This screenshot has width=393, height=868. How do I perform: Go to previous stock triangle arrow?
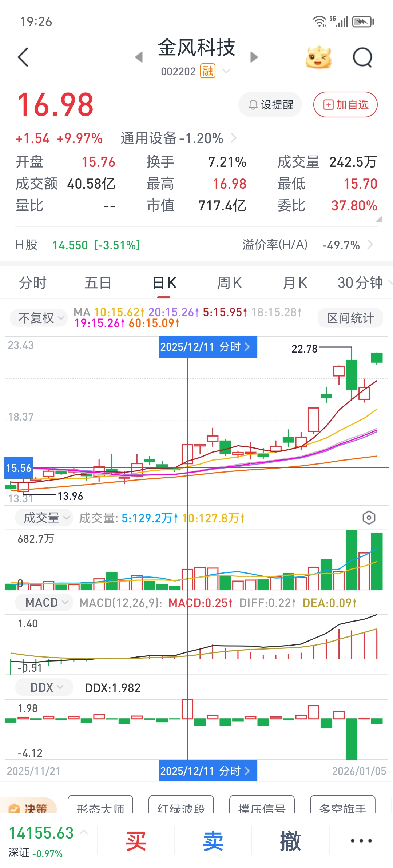coord(139,57)
